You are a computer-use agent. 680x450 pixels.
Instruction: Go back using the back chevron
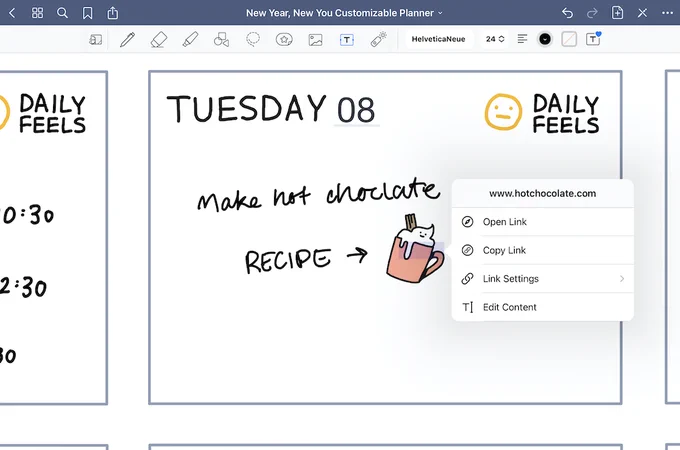12,13
